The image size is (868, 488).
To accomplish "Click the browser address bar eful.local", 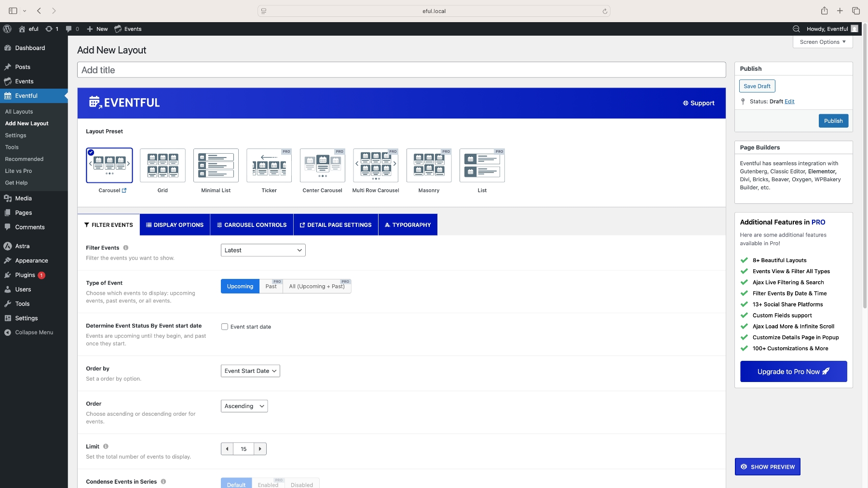I will click(x=434, y=11).
